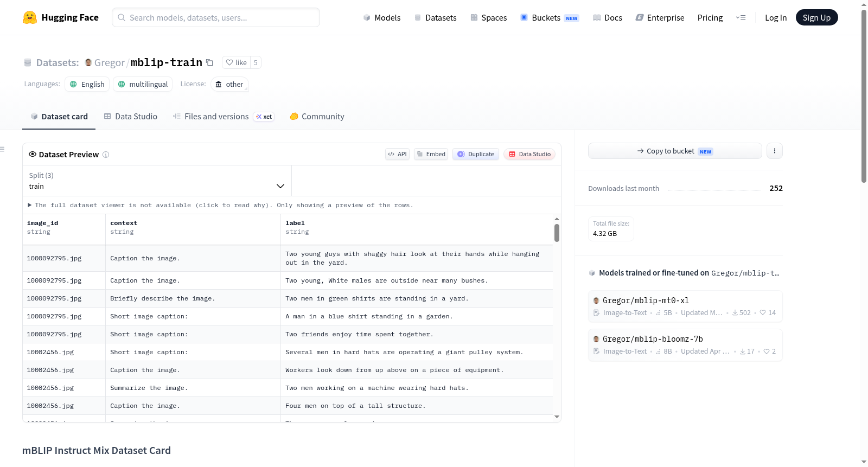Click cell 'A man in a blue shirt'

coord(417,316)
